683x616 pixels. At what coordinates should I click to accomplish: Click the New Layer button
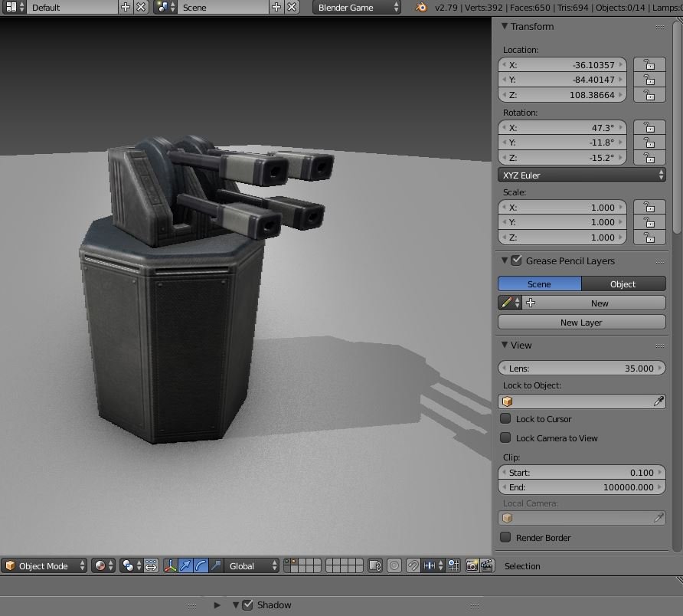[x=581, y=322]
